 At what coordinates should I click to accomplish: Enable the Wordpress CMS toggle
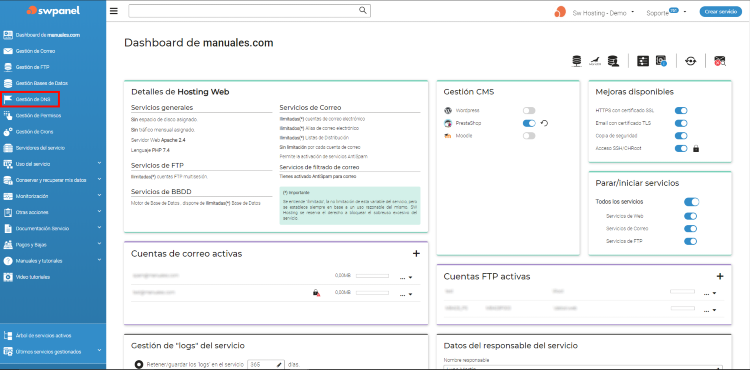click(x=529, y=110)
